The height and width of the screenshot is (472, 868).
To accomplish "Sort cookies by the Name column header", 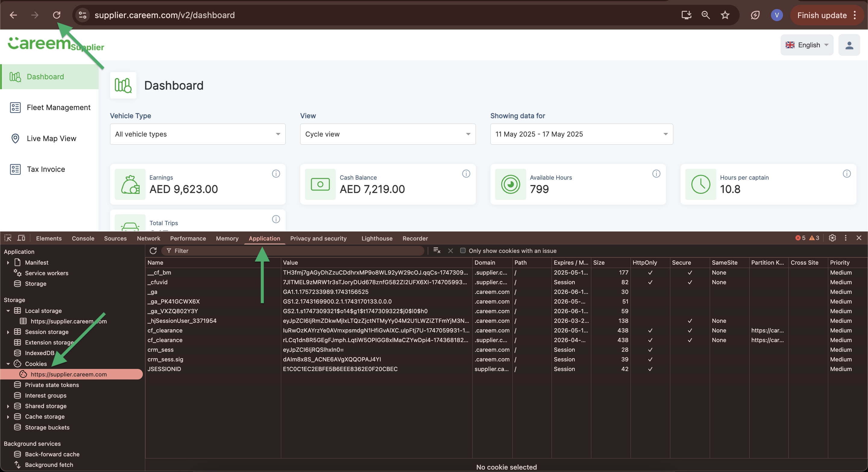I will [x=212, y=263].
